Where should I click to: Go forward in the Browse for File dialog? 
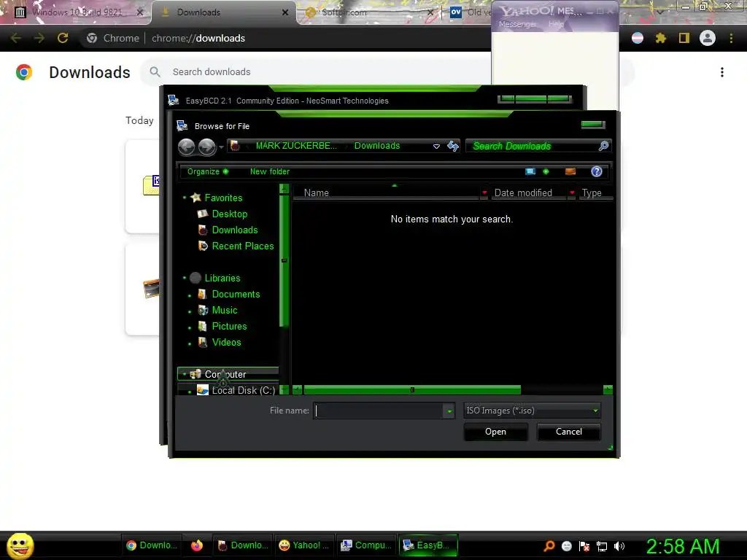coord(206,147)
